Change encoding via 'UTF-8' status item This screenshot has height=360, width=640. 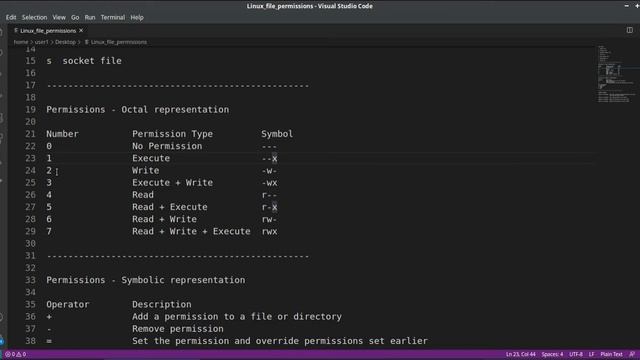point(576,354)
